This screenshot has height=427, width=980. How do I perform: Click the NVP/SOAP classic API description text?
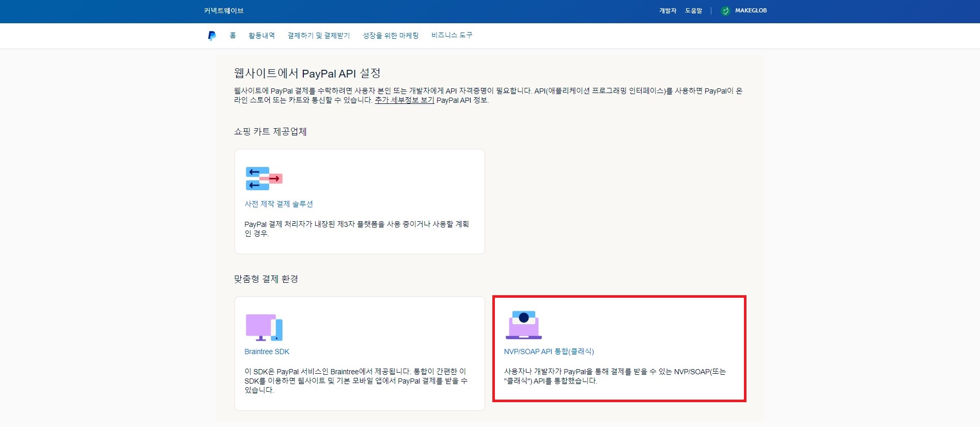(x=615, y=376)
